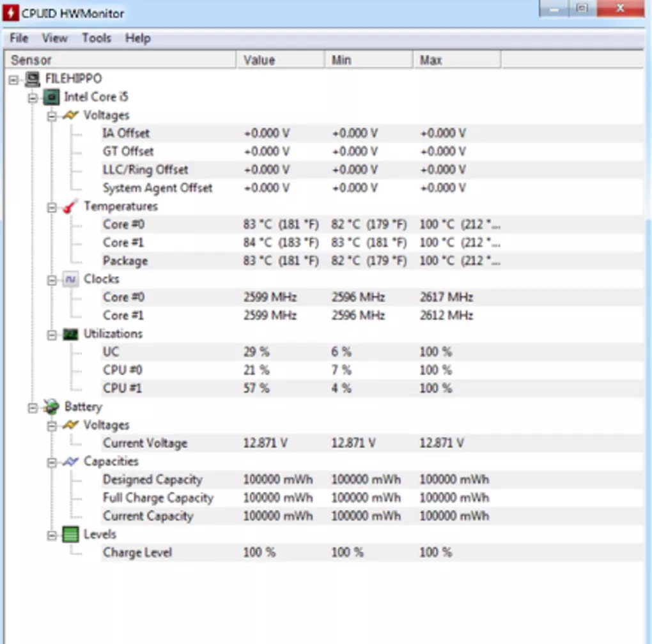
Task: Open the Tools menu
Action: point(97,38)
